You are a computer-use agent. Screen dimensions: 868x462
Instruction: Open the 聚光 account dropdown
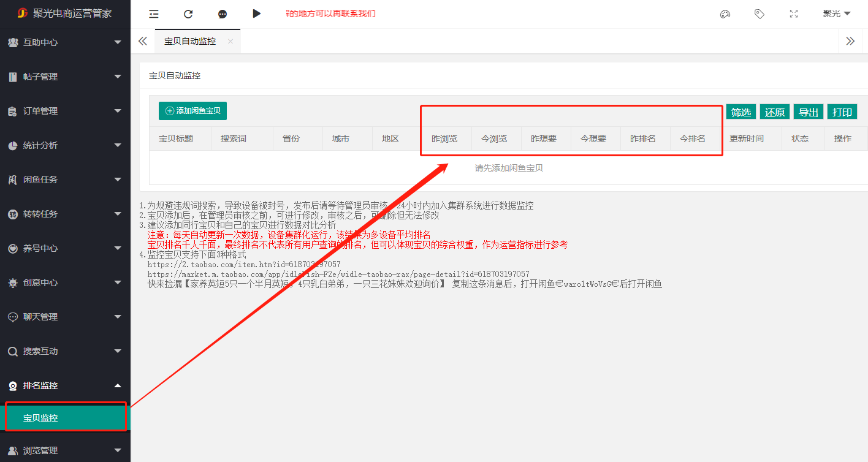(836, 13)
